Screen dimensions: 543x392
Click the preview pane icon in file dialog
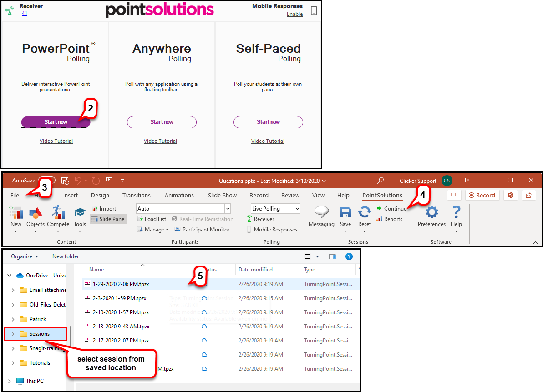[332, 256]
